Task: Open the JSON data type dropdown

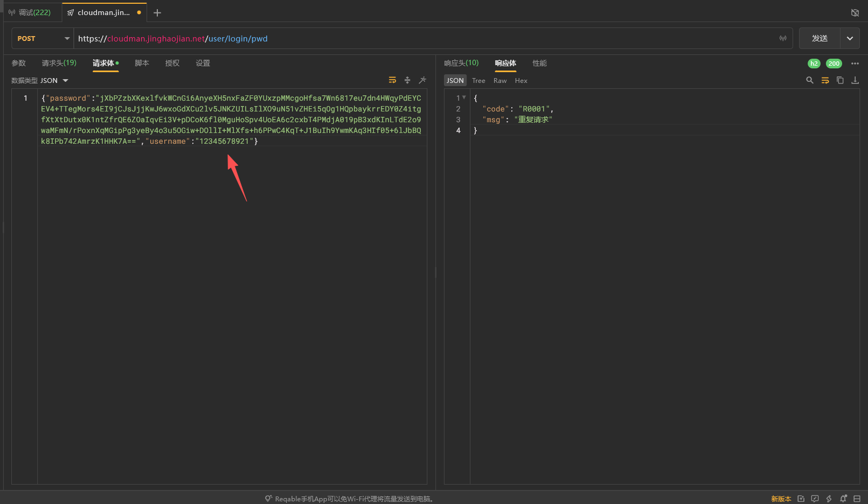Action: click(54, 81)
